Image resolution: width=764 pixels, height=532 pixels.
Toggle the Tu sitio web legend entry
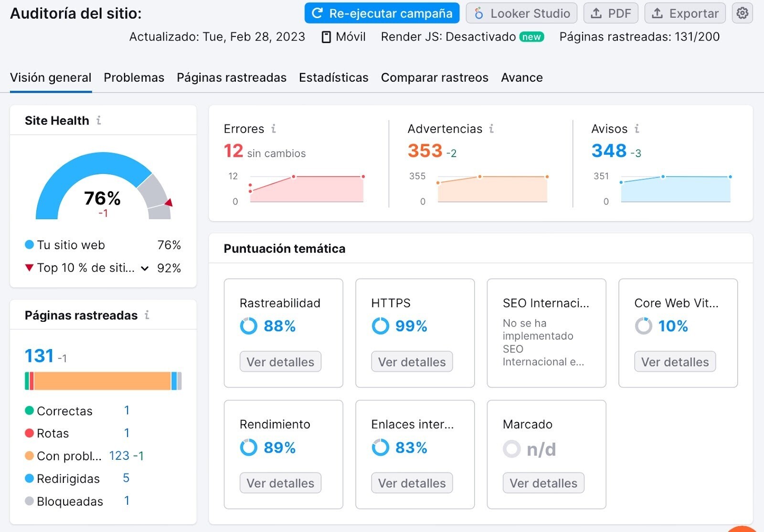pyautogui.click(x=70, y=245)
